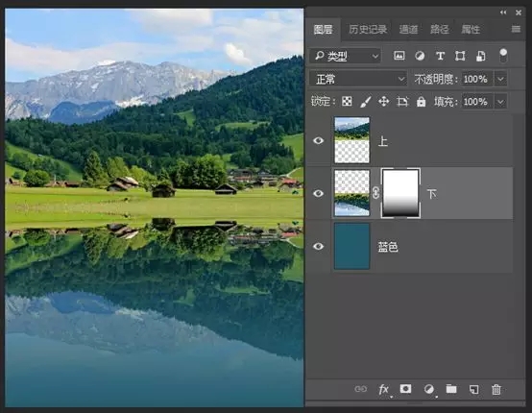Filter for type layers T icon
This screenshot has width=532, height=413.
tap(440, 56)
